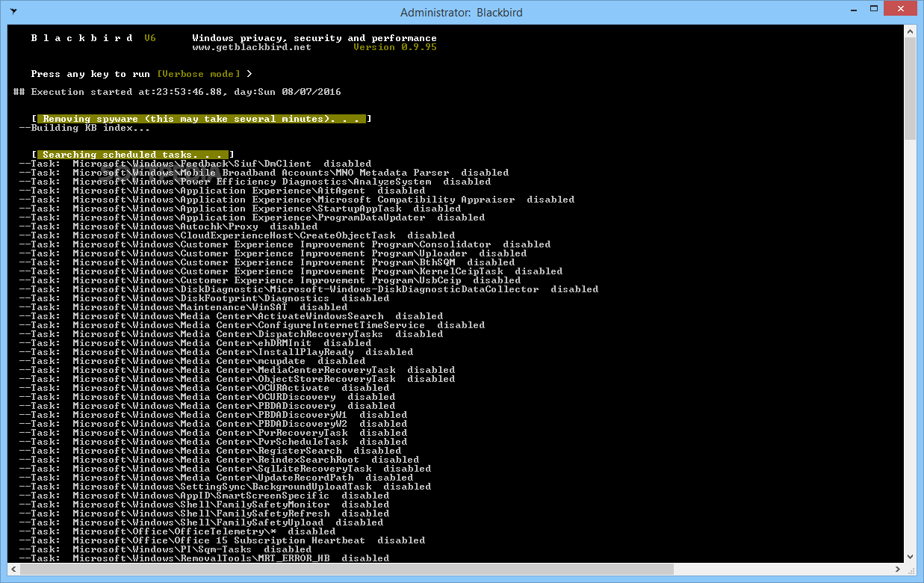Click the 'Building KB index...' line

(x=84, y=128)
